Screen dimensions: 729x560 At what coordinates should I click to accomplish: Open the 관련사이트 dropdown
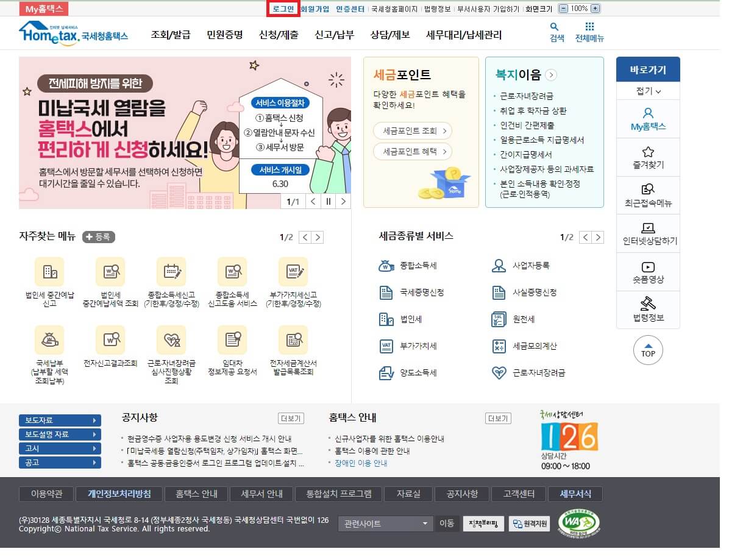coord(385,524)
